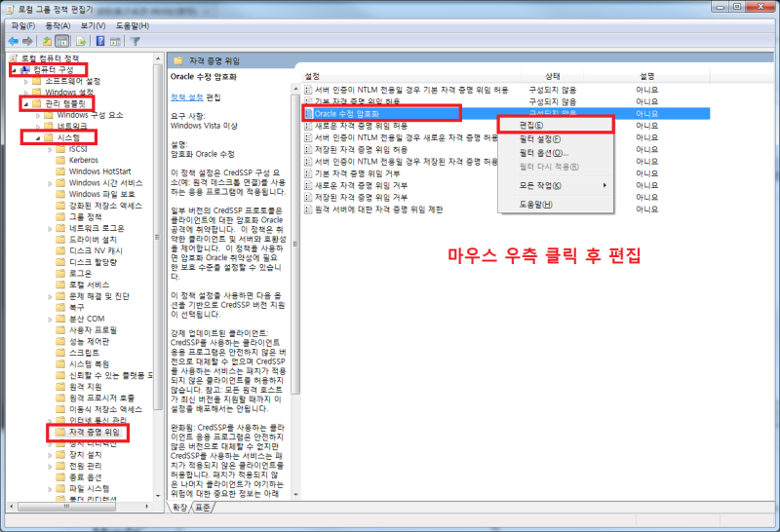Image resolution: width=780 pixels, height=532 pixels.
Task: Select the 자격 증명 위임 tree folder
Action: [x=94, y=432]
